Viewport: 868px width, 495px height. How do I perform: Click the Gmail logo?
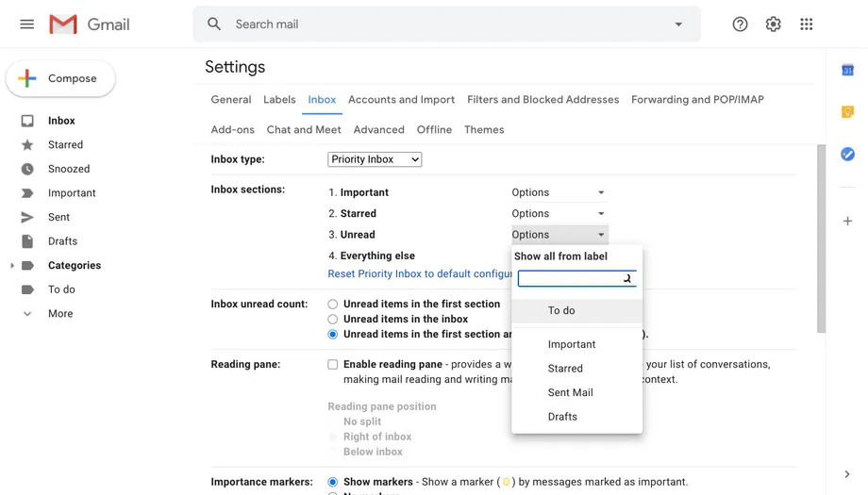[x=89, y=25]
